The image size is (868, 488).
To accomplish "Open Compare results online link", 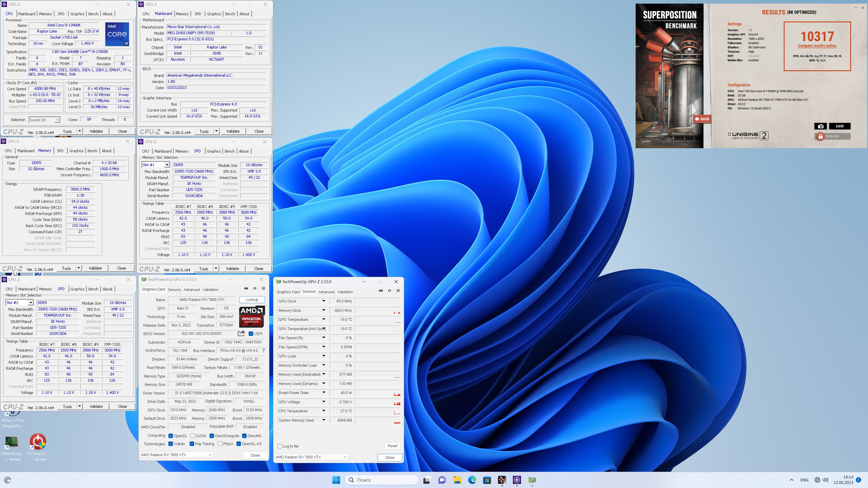I will (x=817, y=46).
